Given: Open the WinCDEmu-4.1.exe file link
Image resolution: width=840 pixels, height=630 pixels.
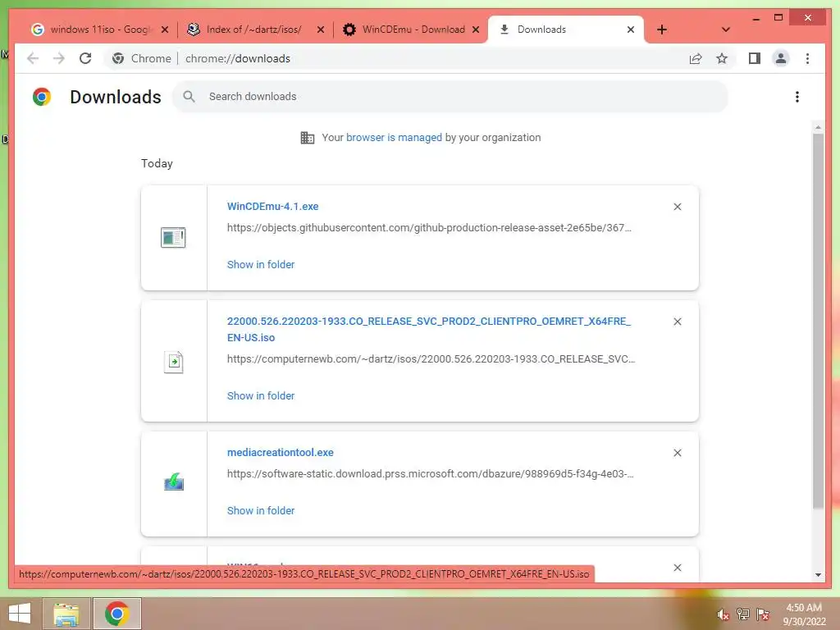Looking at the screenshot, I should [272, 206].
